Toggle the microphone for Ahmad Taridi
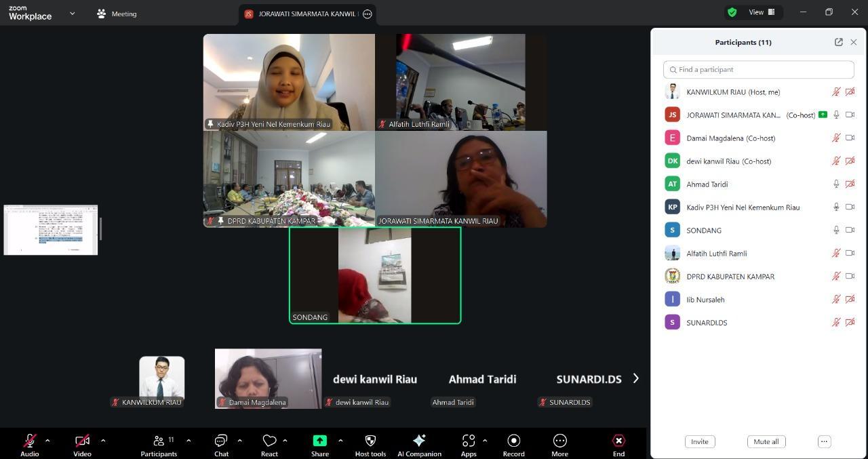Viewport: 868px width, 459px height. pyautogui.click(x=836, y=184)
